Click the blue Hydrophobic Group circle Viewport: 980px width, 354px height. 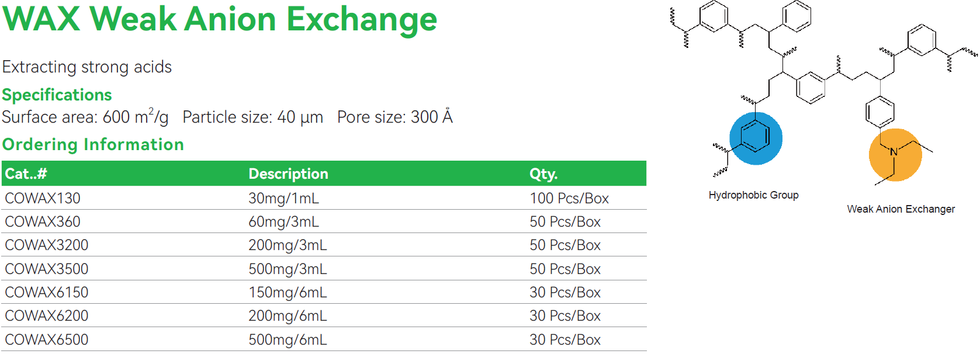pyautogui.click(x=756, y=138)
